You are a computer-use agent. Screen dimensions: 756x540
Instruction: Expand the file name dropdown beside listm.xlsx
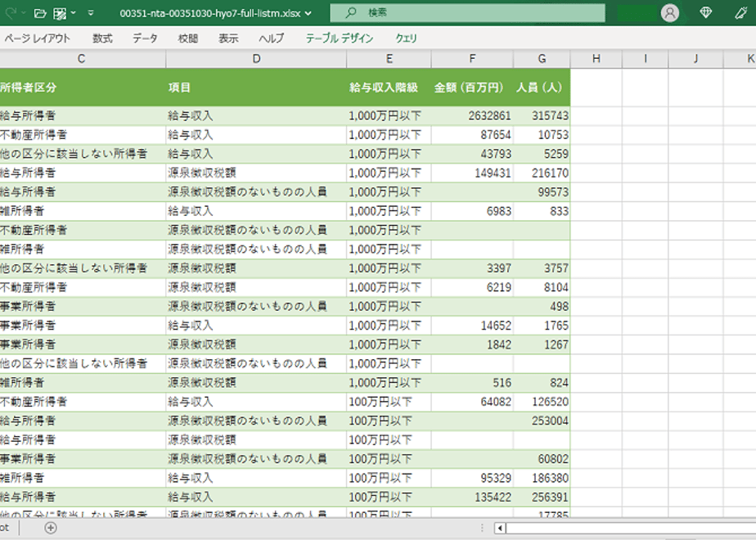(308, 13)
